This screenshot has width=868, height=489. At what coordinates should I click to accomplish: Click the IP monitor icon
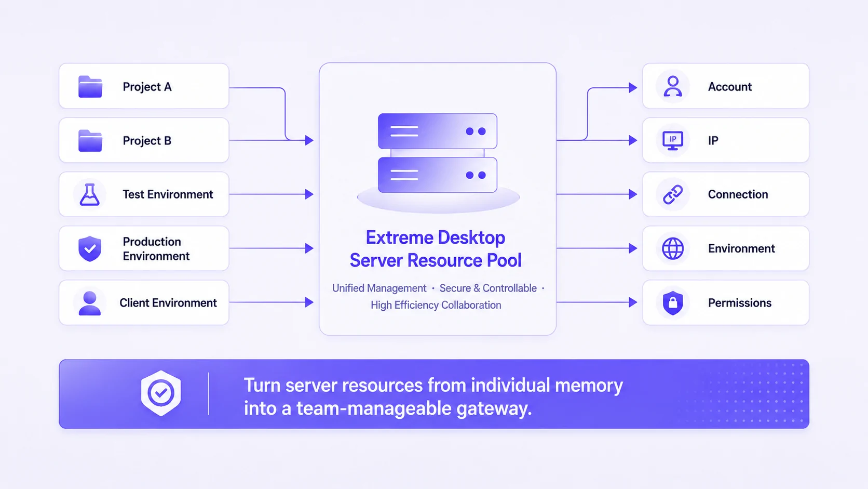(673, 140)
